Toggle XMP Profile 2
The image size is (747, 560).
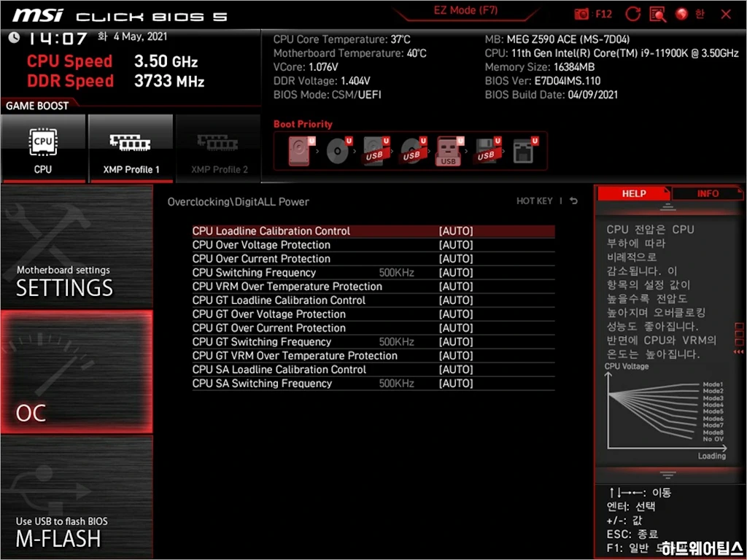(219, 148)
